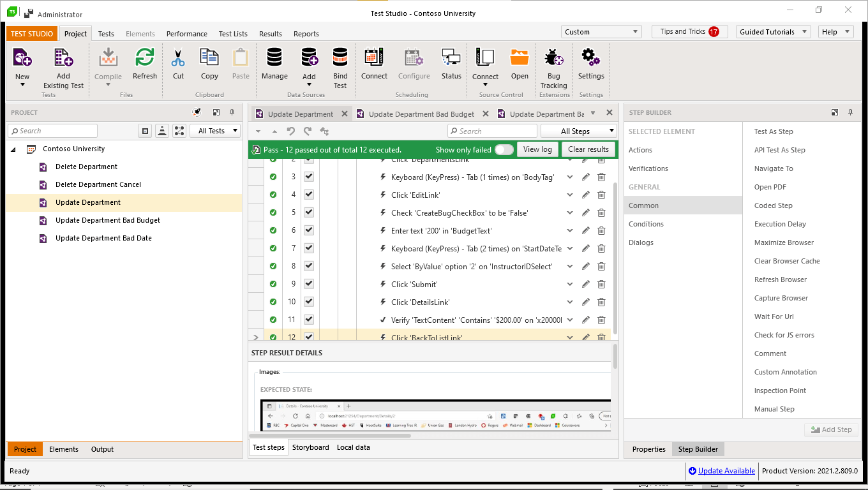Uncheck the checkbox for step 9
This screenshot has width=868, height=490.
(309, 284)
